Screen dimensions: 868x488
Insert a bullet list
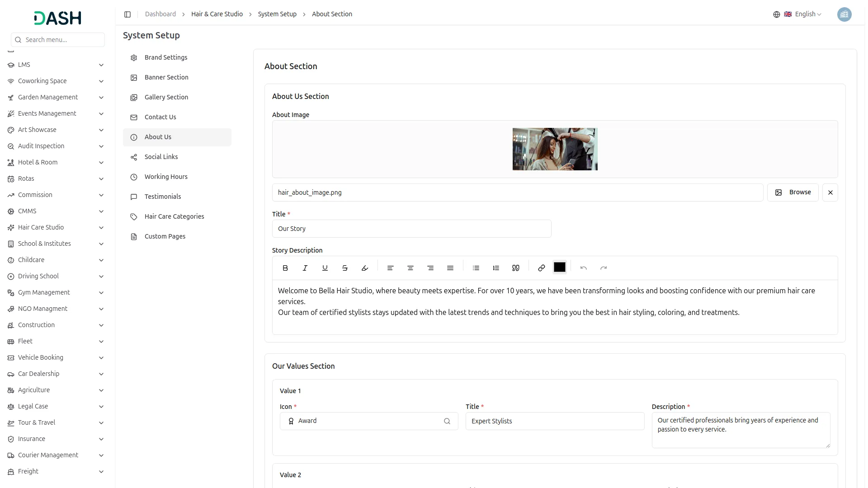point(476,268)
